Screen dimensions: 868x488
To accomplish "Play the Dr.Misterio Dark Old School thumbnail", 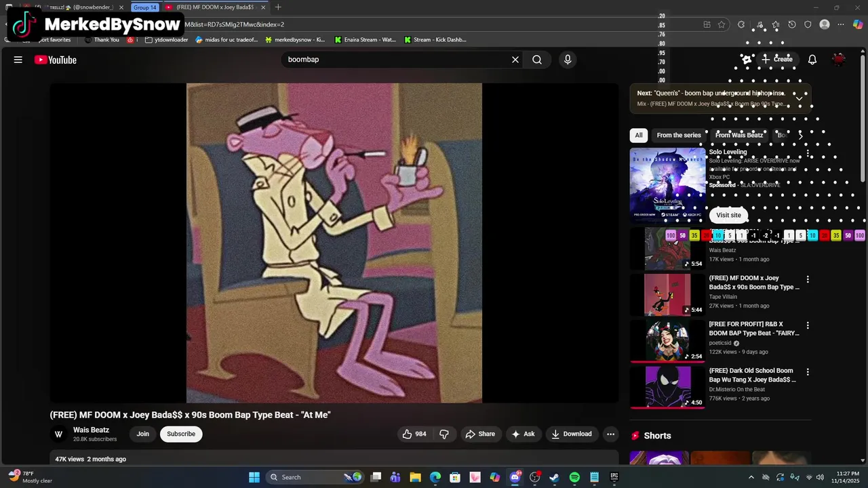I will point(667,387).
